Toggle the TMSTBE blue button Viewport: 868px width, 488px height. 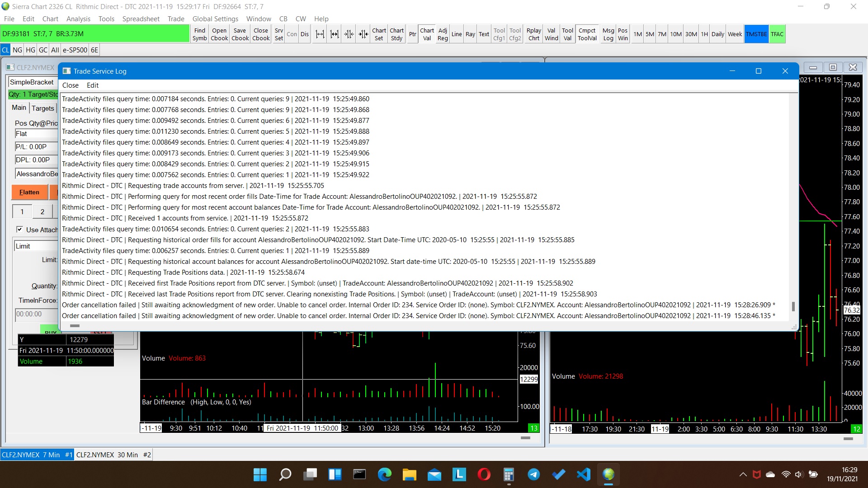(x=756, y=34)
